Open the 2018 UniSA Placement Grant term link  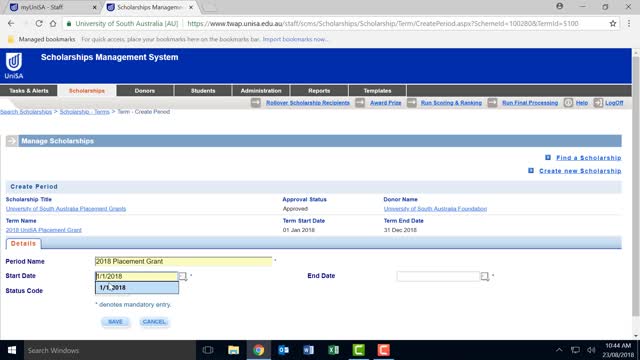click(44, 230)
